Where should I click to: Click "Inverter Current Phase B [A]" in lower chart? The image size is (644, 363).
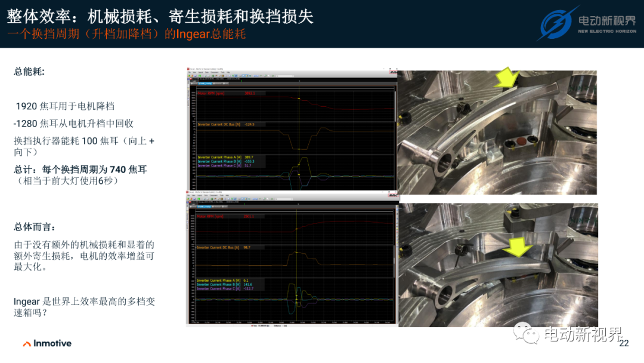[x=218, y=284]
